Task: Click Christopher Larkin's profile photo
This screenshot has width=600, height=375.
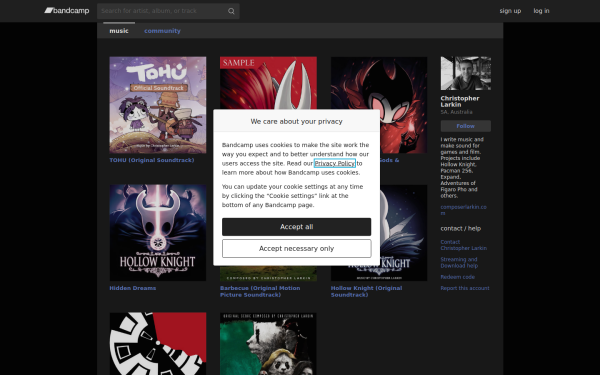Action: (466, 73)
